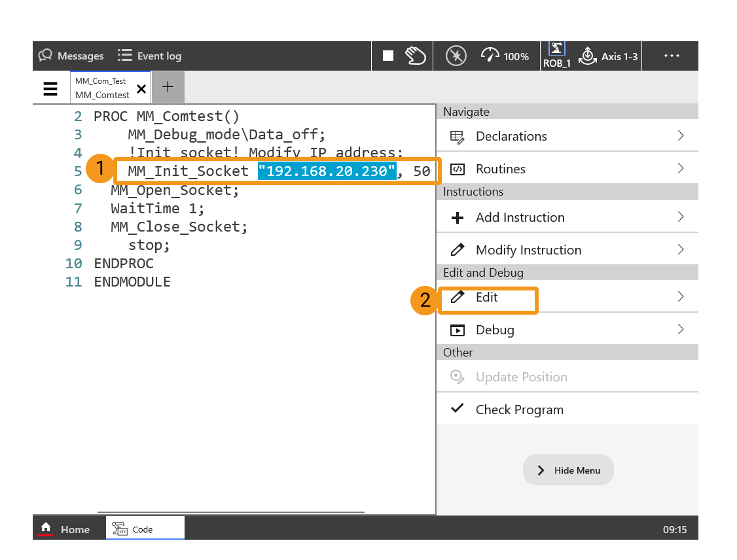Screen dimensions: 737x560
Task: Open the Modify Instruction menu
Action: point(567,250)
